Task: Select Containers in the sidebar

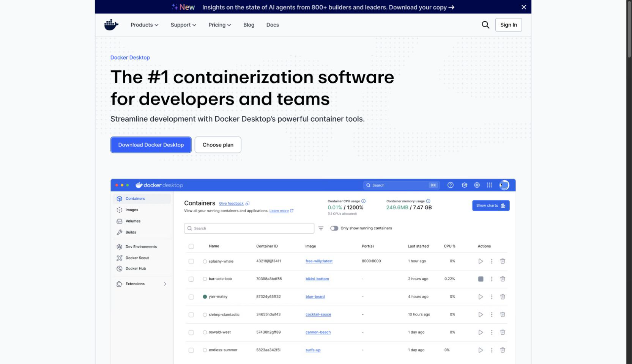Action: 142,199
